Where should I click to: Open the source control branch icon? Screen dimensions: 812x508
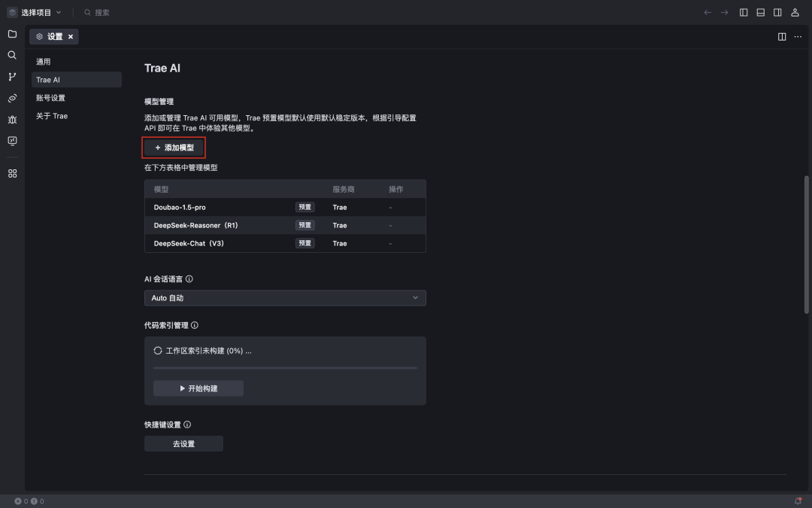12,77
